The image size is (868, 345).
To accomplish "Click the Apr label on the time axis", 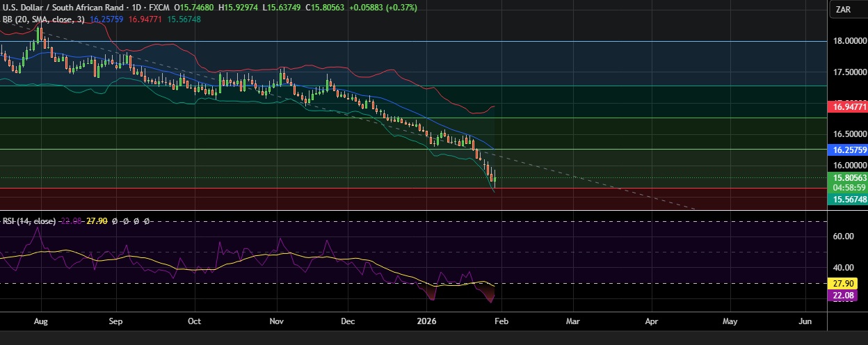I will [x=651, y=322].
